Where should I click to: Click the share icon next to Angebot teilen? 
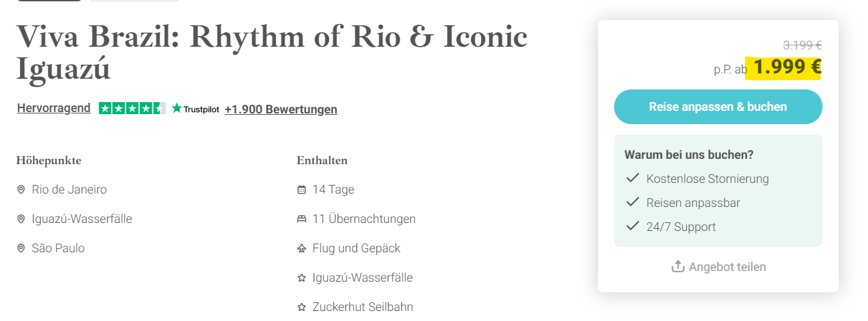(678, 267)
